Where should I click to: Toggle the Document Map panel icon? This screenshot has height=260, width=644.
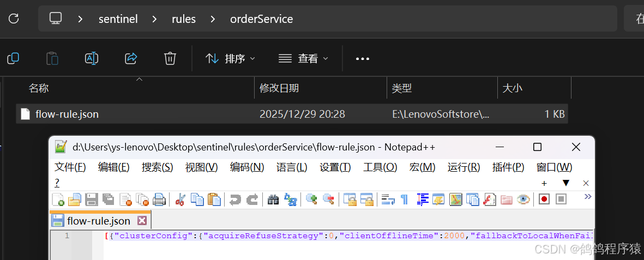(x=456, y=199)
